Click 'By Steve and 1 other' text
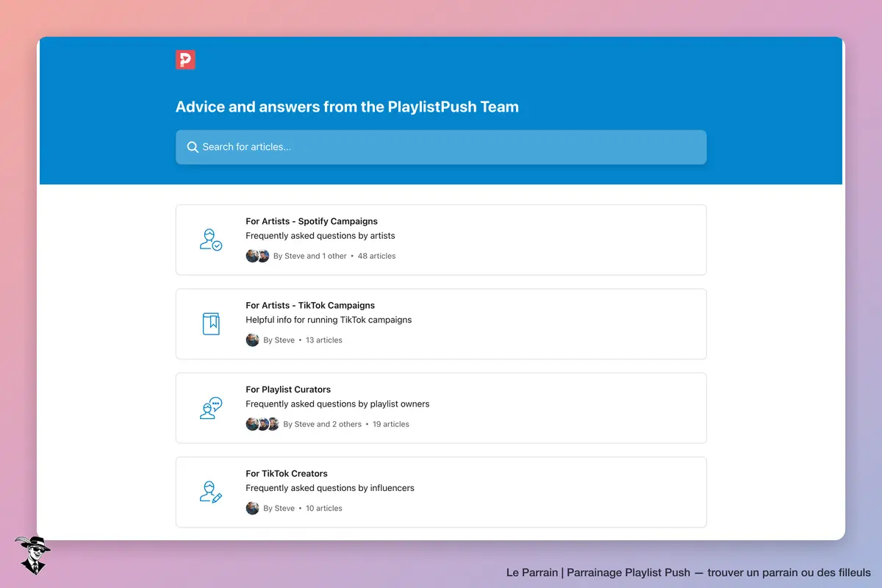The image size is (882, 588). [x=310, y=256]
